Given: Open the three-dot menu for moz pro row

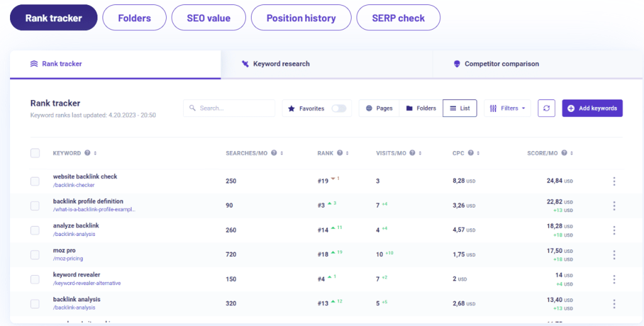Looking at the screenshot, I should 614,255.
